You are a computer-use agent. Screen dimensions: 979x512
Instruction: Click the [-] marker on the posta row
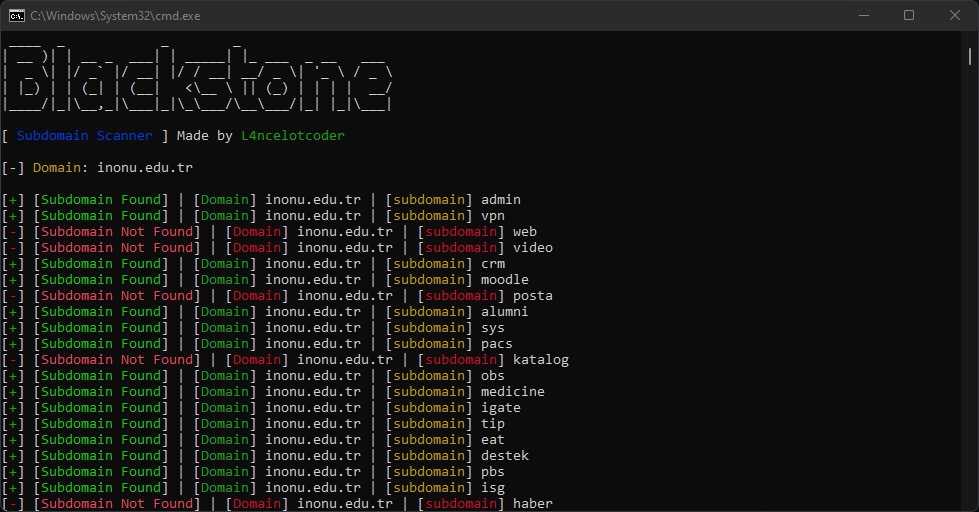pos(13,296)
